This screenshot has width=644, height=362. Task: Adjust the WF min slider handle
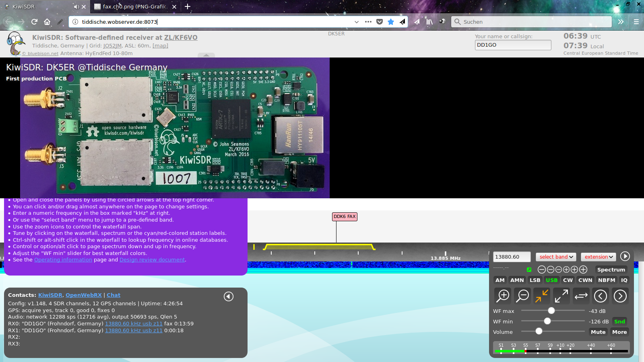coord(547,321)
